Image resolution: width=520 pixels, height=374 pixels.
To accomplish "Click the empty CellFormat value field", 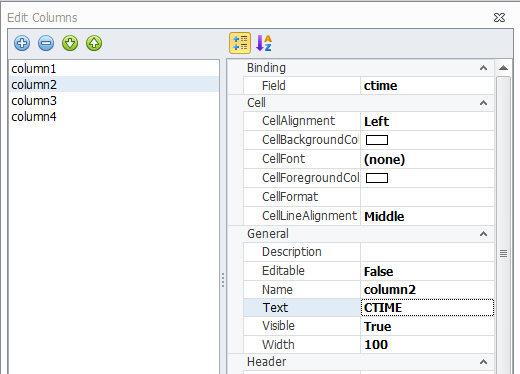I will 427,197.
